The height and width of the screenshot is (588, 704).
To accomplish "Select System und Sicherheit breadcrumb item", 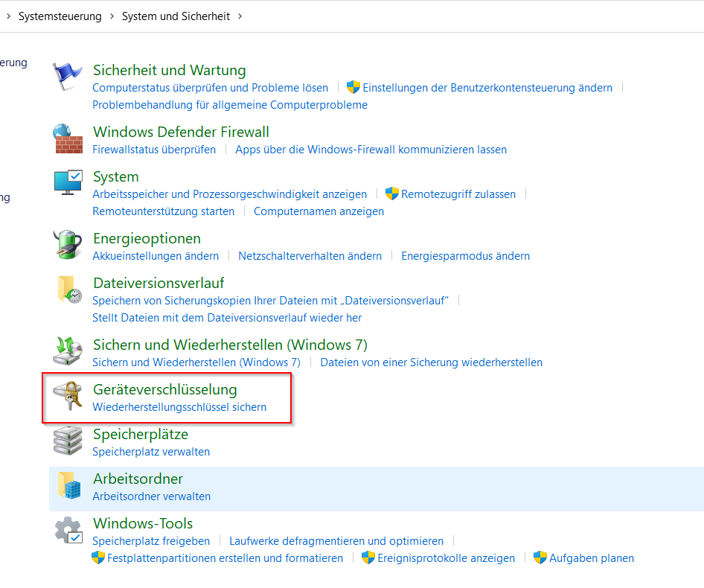I will tap(176, 16).
